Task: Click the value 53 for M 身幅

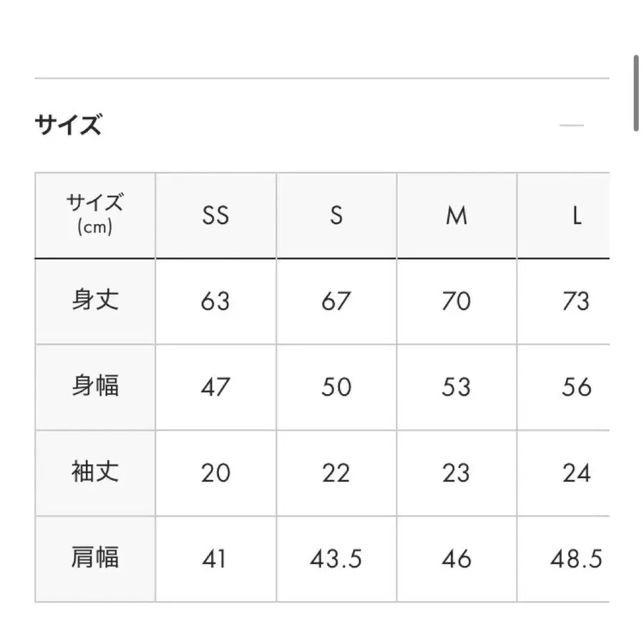Action: (457, 387)
